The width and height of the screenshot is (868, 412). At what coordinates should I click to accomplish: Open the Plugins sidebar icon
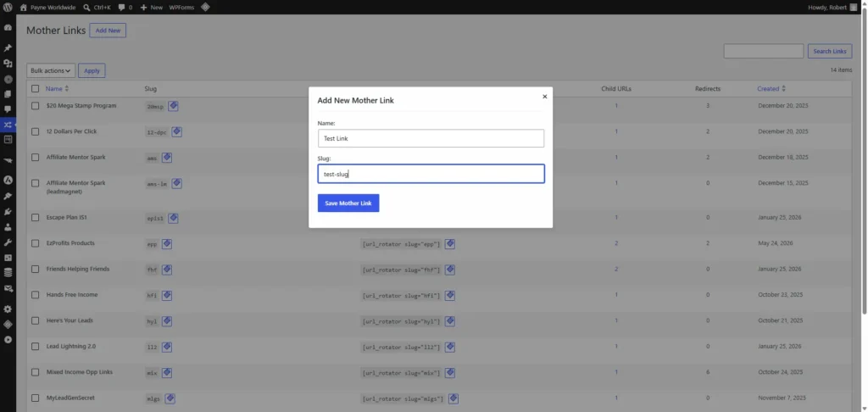(x=8, y=212)
